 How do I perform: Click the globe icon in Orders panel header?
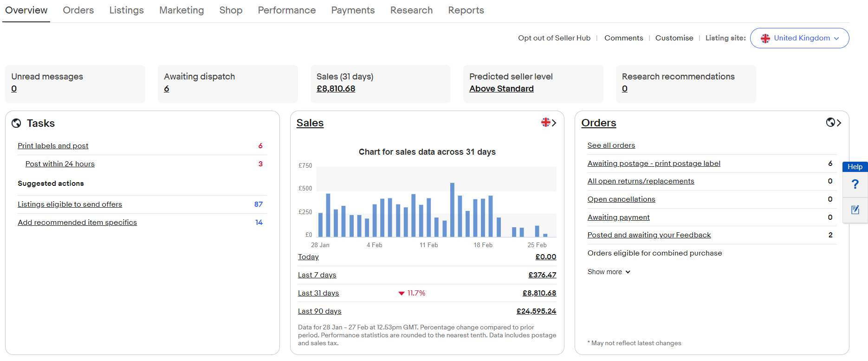coord(830,122)
